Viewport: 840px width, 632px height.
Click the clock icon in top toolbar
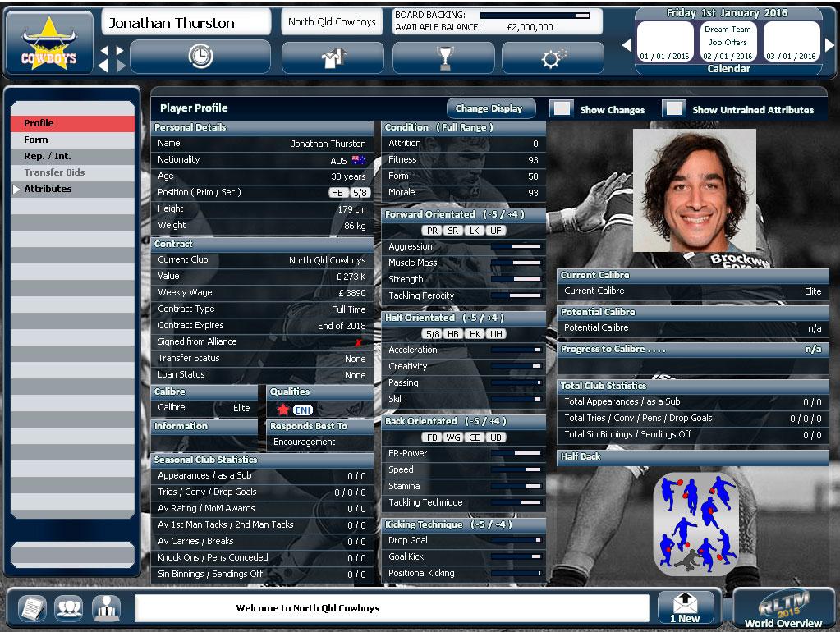[200, 57]
